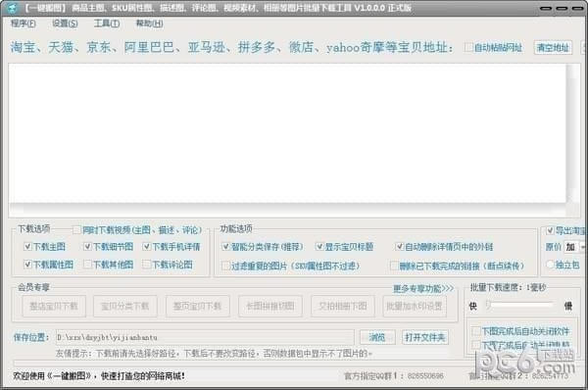
Task: Enable the 下载评论图 checkbox
Action: click(x=147, y=265)
